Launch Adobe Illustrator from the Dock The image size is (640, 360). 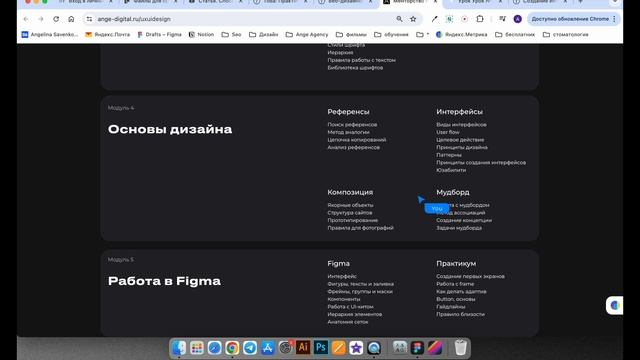click(x=303, y=348)
